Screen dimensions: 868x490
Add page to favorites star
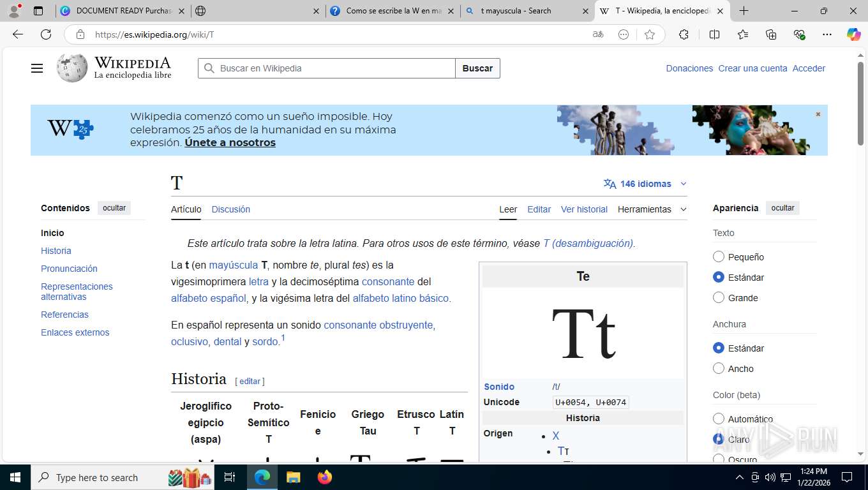coord(650,34)
